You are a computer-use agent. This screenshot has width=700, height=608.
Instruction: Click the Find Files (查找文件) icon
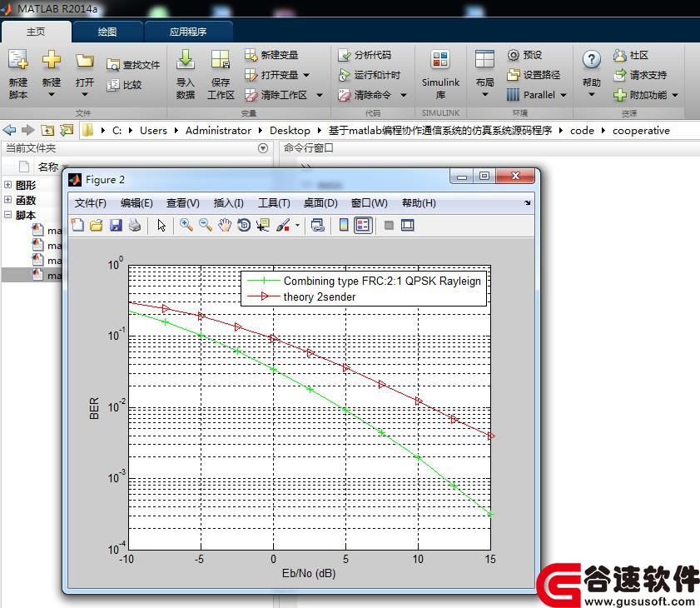click(113, 65)
